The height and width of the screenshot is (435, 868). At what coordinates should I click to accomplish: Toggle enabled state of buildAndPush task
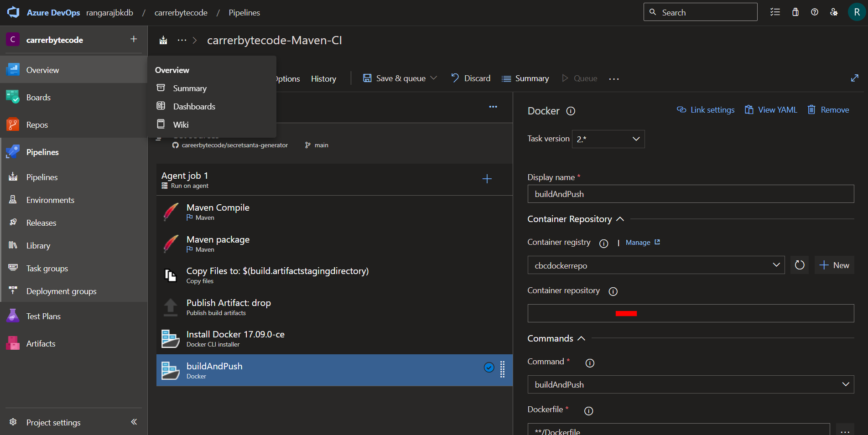489,368
